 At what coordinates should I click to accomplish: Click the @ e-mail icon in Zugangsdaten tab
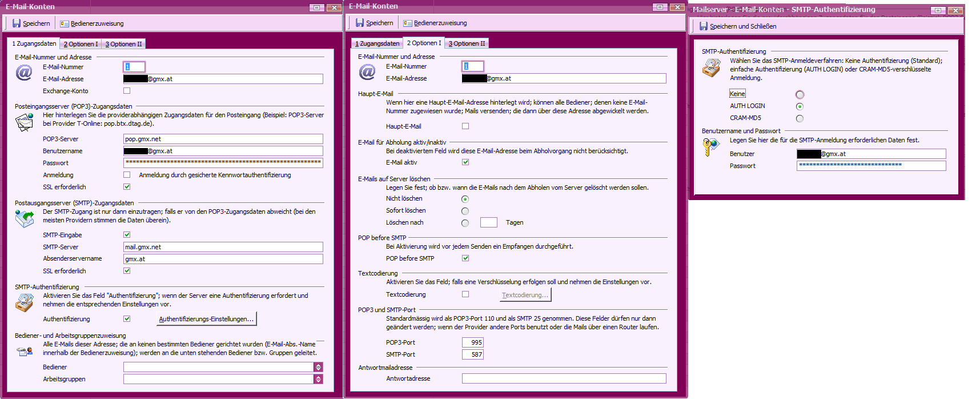click(24, 73)
